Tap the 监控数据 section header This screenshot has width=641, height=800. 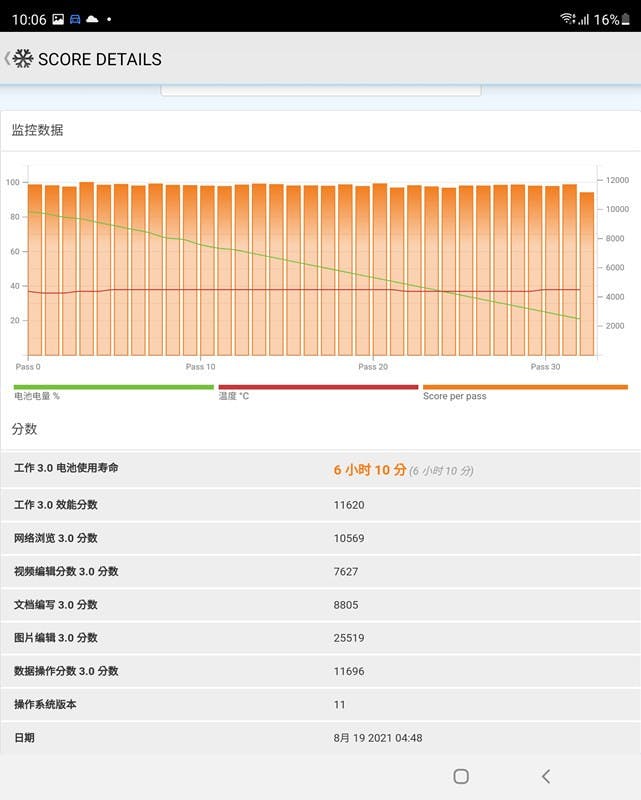(x=38, y=130)
